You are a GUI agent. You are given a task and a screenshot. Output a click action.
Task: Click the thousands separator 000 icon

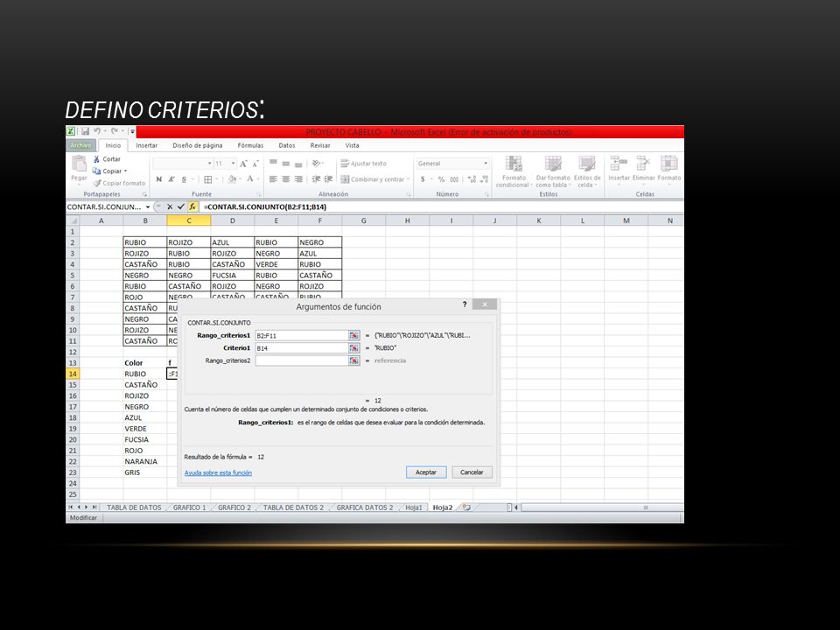[454, 179]
